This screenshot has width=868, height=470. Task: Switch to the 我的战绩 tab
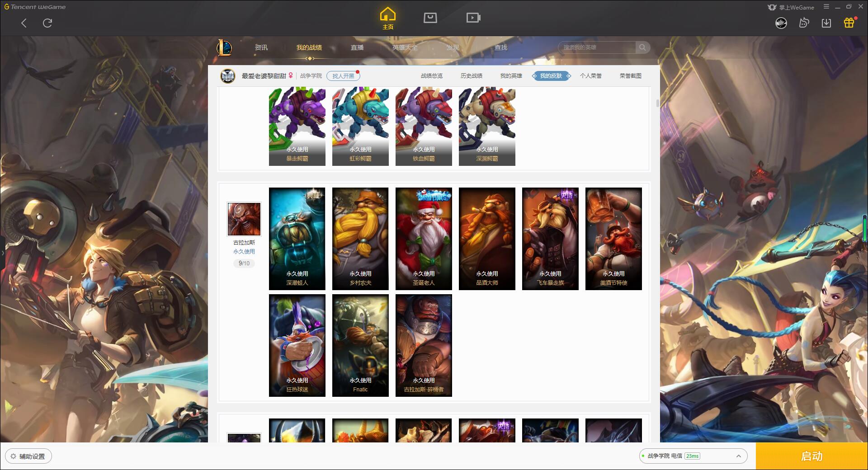[309, 47]
